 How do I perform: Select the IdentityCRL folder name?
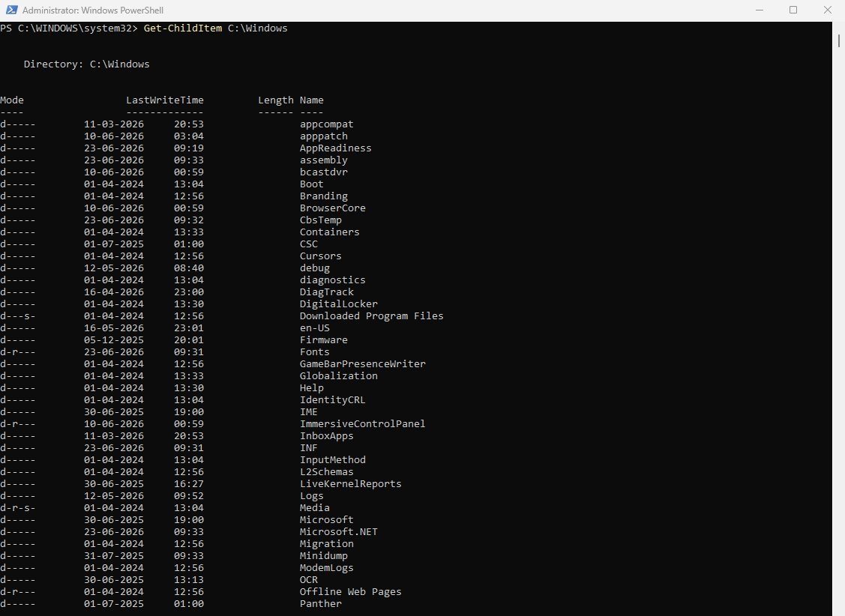click(332, 400)
